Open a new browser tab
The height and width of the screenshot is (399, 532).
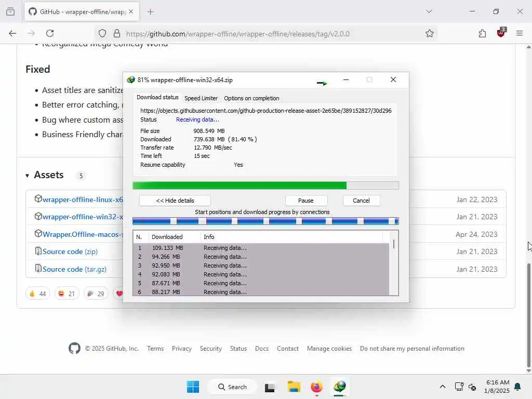click(151, 12)
